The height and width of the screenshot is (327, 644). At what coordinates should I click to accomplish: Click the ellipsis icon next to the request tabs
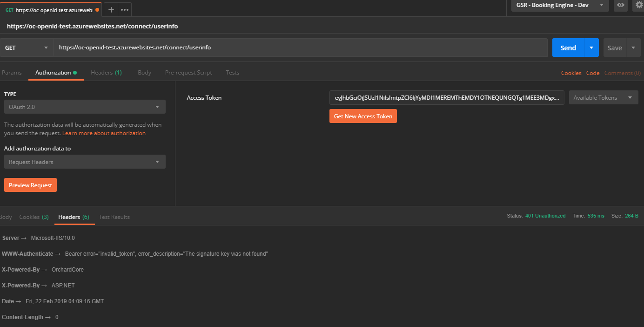[124, 9]
